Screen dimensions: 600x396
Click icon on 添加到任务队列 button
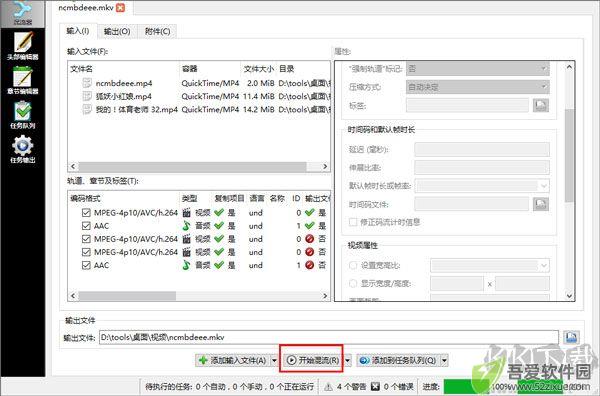(364, 360)
